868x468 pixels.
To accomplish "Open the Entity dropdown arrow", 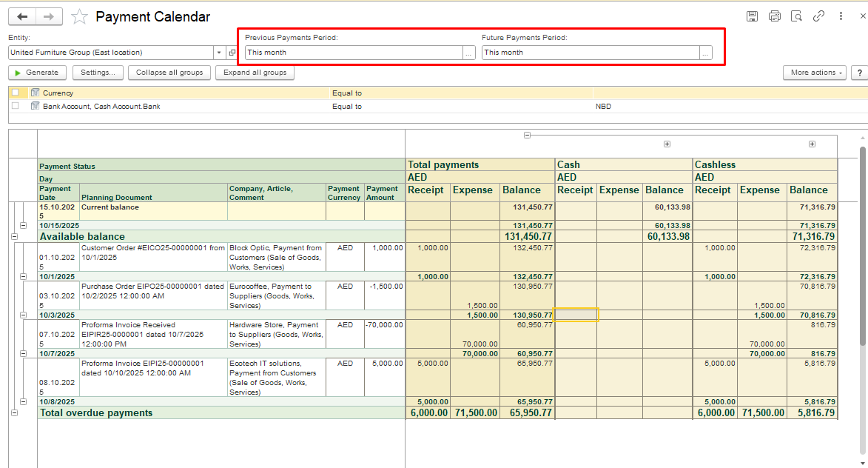I will coord(219,53).
